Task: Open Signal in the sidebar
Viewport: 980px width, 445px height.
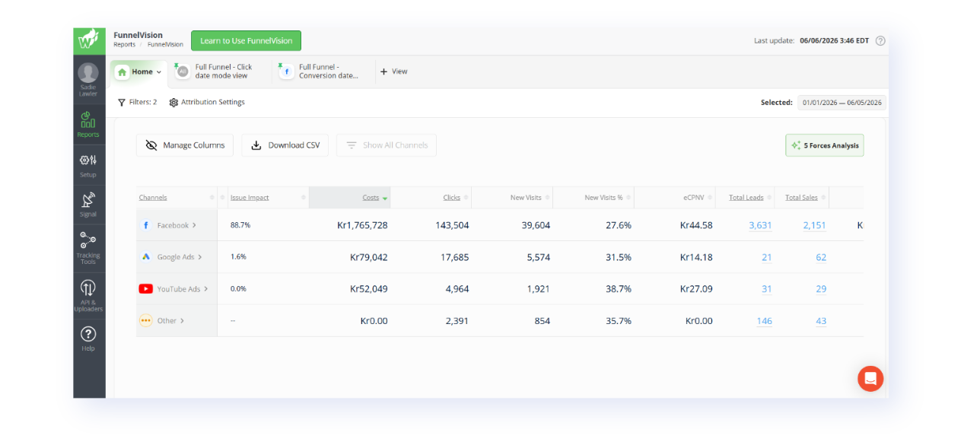Action: coord(88,205)
